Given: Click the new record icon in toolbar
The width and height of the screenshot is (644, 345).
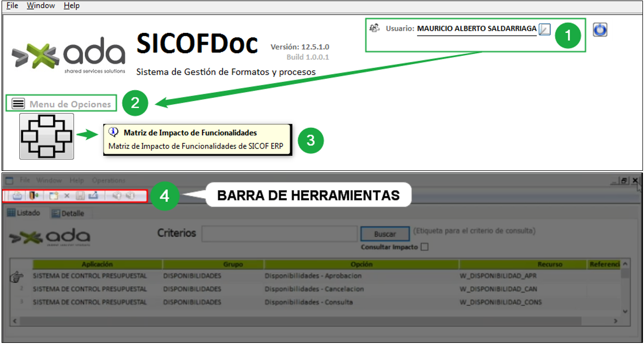Looking at the screenshot, I should point(53,196).
